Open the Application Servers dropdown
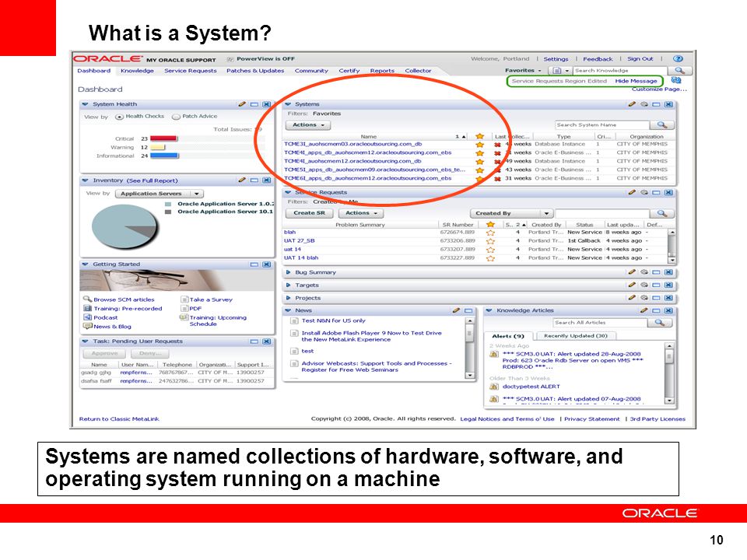Image resolution: width=747 pixels, height=560 pixels. coord(159,194)
